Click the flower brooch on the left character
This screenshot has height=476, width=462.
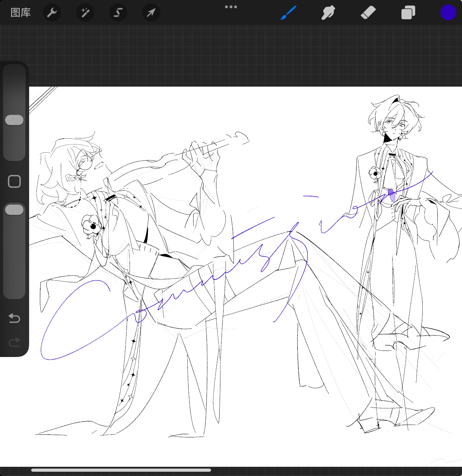(x=91, y=225)
